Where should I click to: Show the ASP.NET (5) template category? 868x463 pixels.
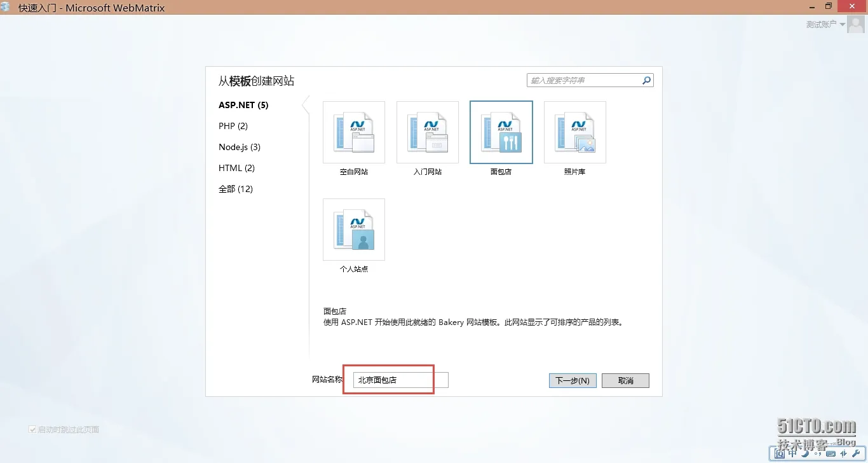(243, 105)
